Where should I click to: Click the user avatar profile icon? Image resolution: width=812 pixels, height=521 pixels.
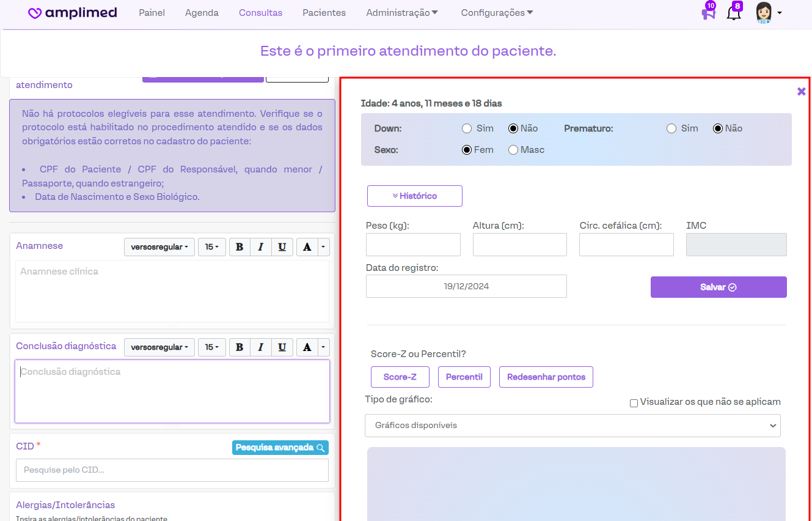764,13
